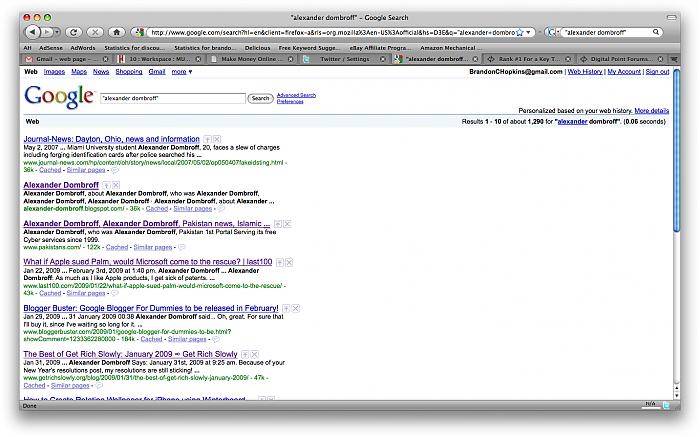Open the Images search link
This screenshot has height=437, width=700.
tap(54, 72)
